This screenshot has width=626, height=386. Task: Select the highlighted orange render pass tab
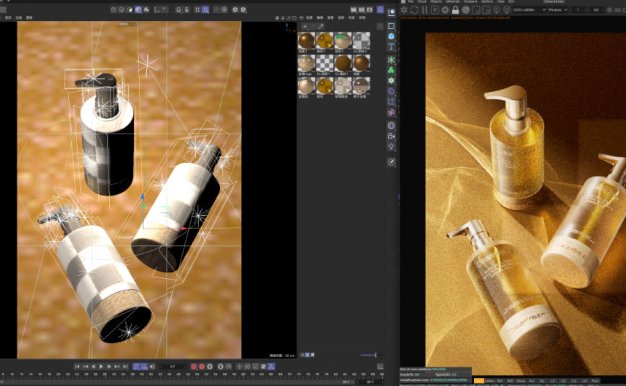click(479, 381)
